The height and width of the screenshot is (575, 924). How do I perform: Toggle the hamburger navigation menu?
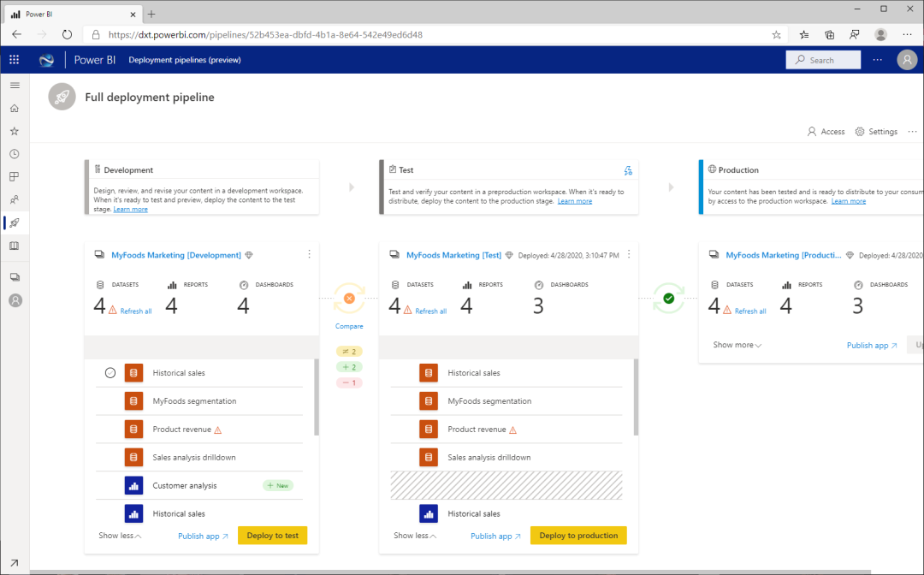tap(15, 86)
